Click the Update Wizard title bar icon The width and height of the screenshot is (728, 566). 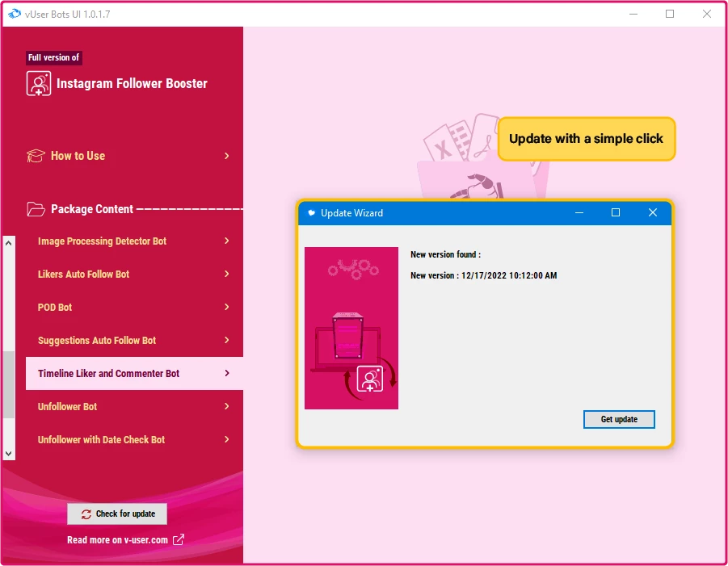point(312,213)
